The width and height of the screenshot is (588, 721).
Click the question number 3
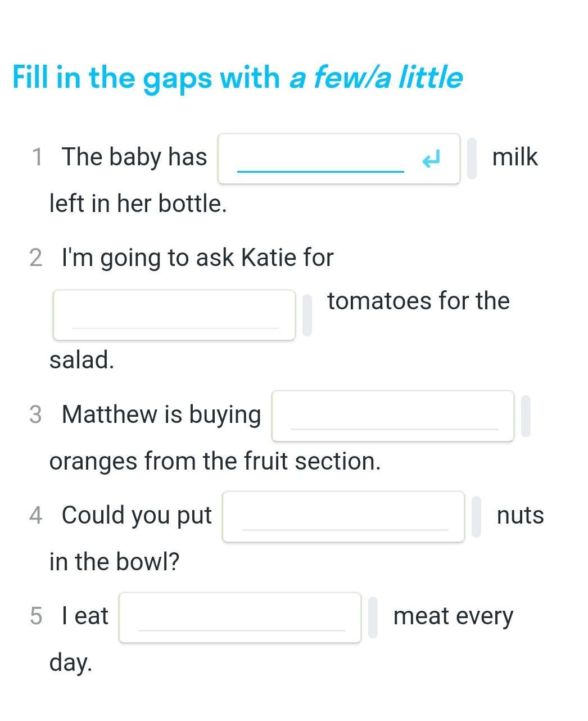(x=35, y=414)
